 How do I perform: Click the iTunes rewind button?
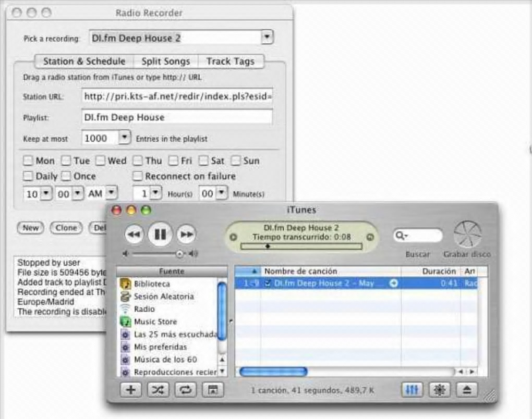[134, 234]
